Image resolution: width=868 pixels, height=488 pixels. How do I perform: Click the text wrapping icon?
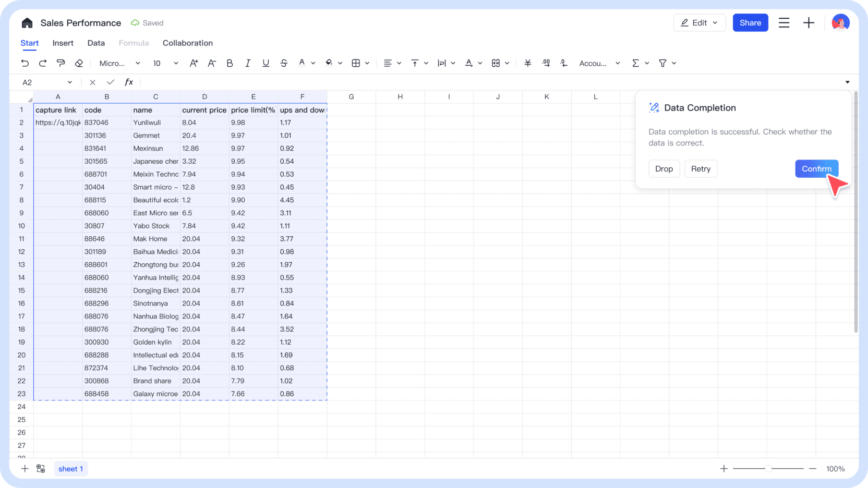tap(442, 63)
